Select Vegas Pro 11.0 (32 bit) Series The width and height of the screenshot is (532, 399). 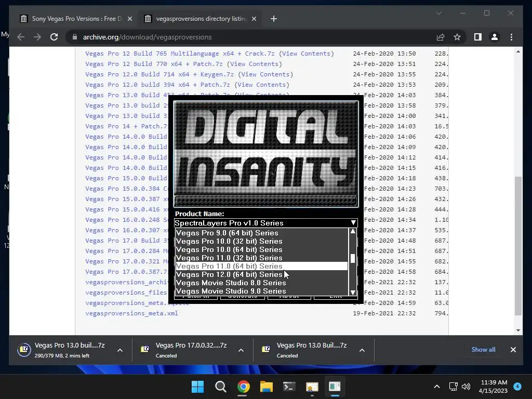point(262,258)
